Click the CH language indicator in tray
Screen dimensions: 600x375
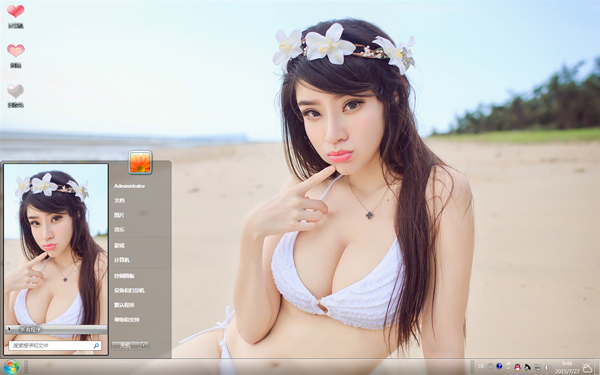point(481,366)
